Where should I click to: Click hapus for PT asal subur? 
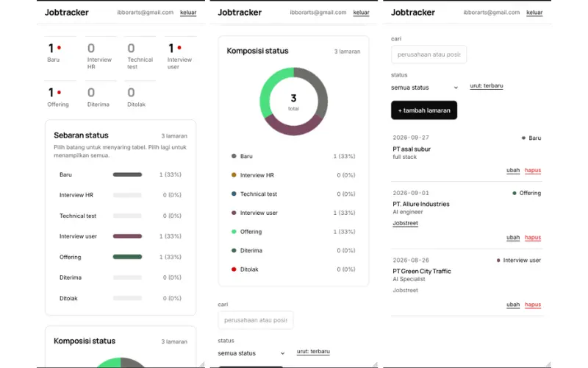533,170
